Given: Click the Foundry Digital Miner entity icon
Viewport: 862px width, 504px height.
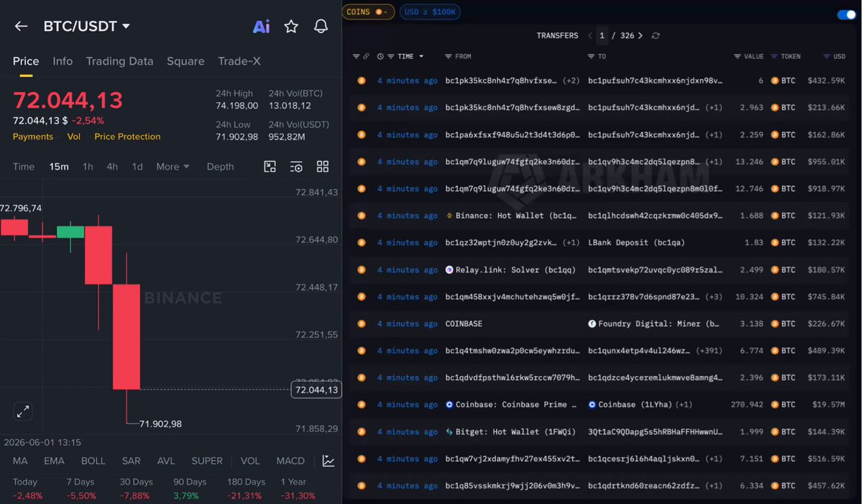Looking at the screenshot, I should click(x=592, y=324).
